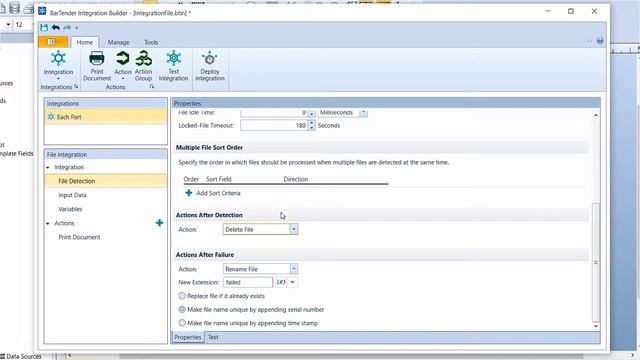Click the Sort Field column header
This screenshot has height=360, width=640.
coord(219,179)
